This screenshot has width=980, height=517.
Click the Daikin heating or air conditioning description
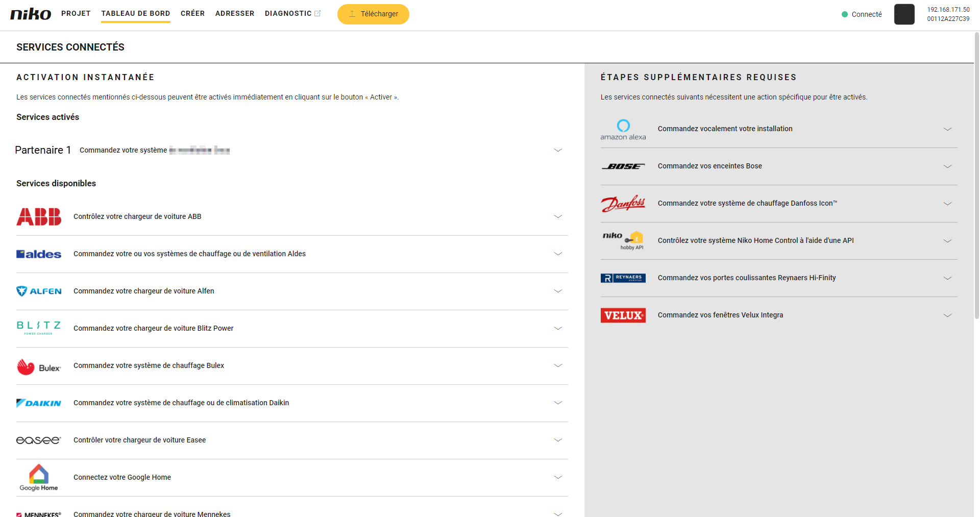click(181, 403)
